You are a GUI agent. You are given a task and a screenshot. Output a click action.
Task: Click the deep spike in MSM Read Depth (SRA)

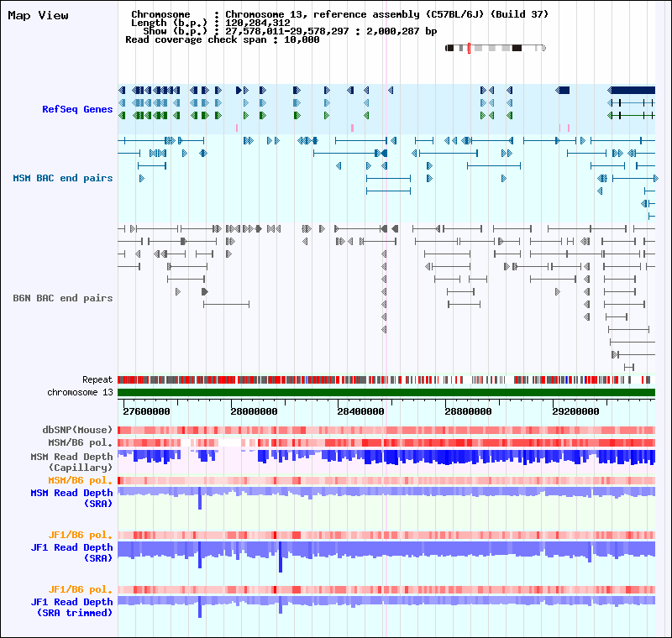tap(200, 499)
